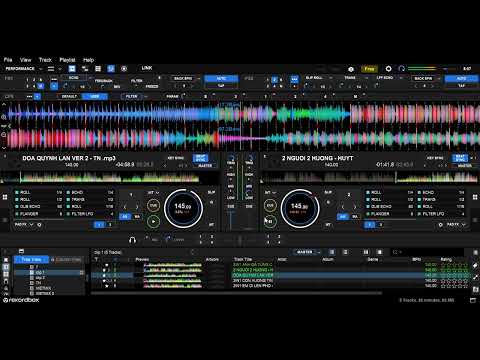Click the track list horizontal scrollbar
Viewport: 480px width, 360px height.
[x=237, y=293]
